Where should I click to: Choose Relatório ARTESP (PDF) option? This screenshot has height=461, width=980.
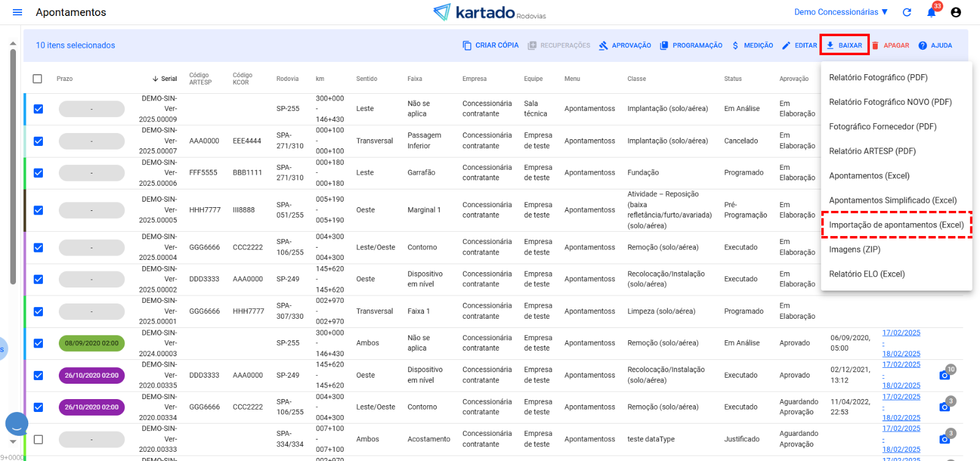coord(872,151)
